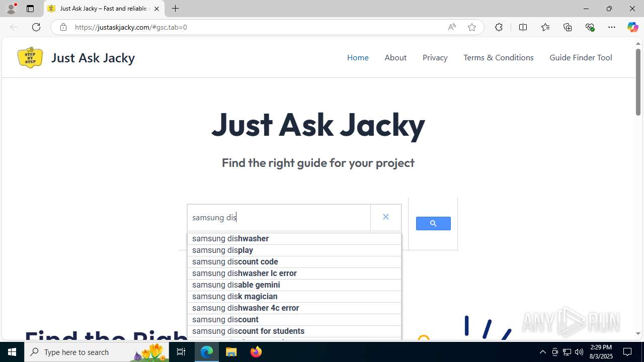Click the browser address bar URL
This screenshot has width=644, height=362.
coord(131,27)
